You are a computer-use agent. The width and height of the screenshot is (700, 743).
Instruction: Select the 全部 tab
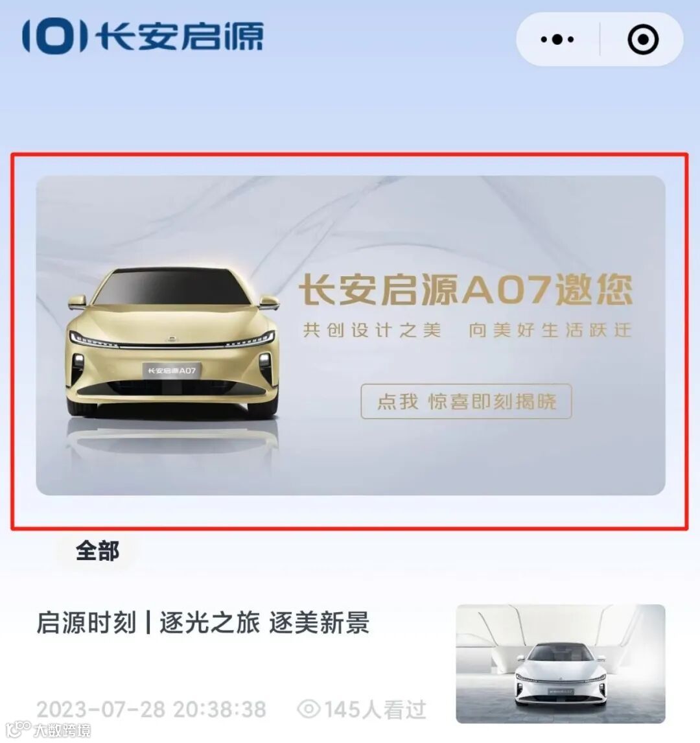click(x=97, y=550)
